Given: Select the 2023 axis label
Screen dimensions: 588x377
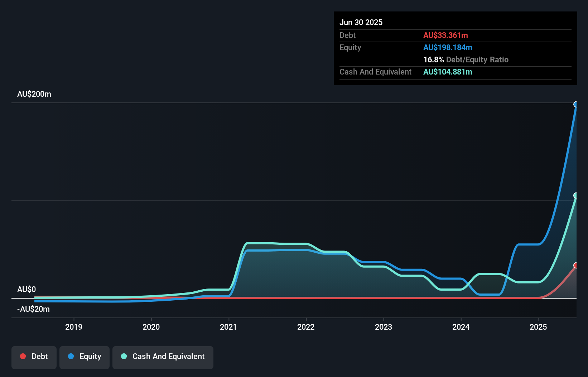Looking at the screenshot, I should [x=383, y=327].
